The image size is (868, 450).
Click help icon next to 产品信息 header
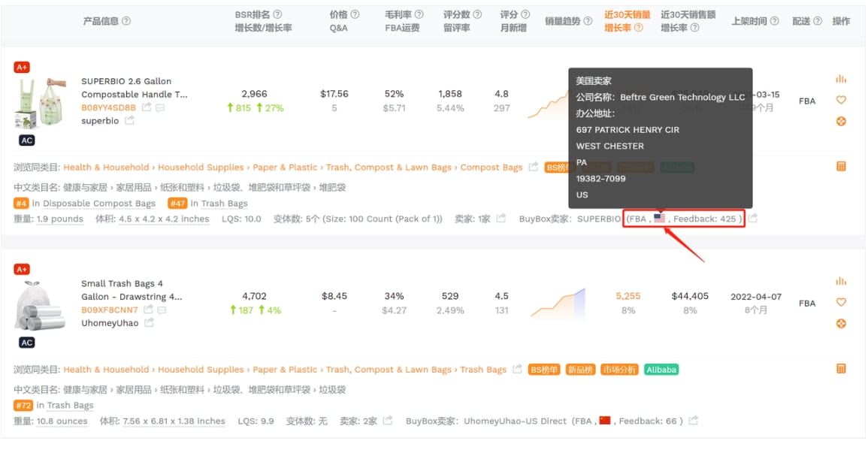[x=126, y=21]
